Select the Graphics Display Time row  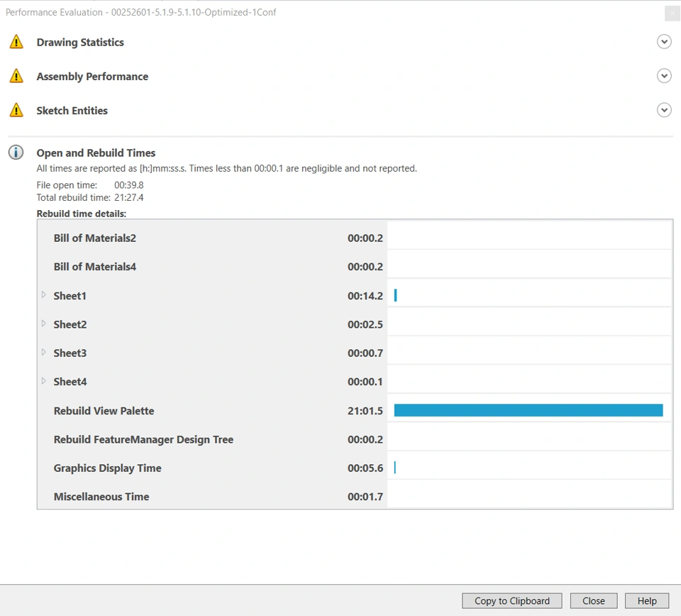pyautogui.click(x=108, y=468)
